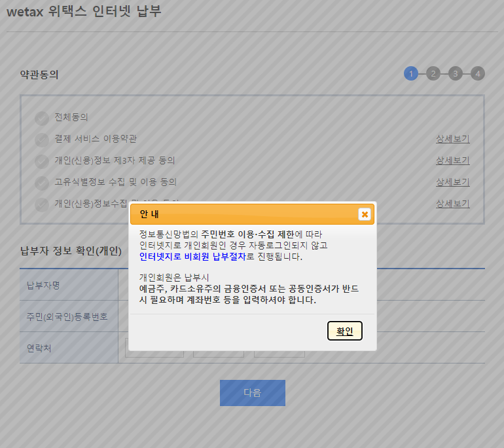Click the 연락처 label cell
The height and width of the screenshot is (448, 504).
pyautogui.click(x=69, y=348)
